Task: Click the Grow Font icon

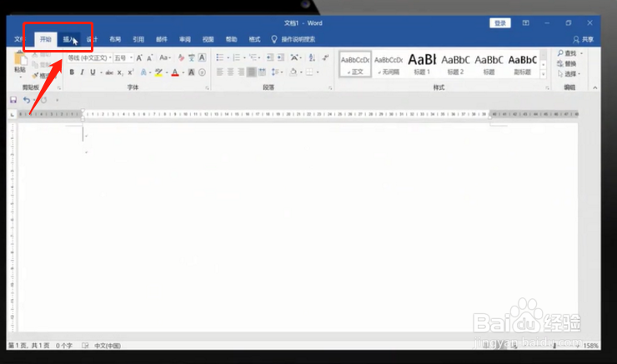Action: 139,58
